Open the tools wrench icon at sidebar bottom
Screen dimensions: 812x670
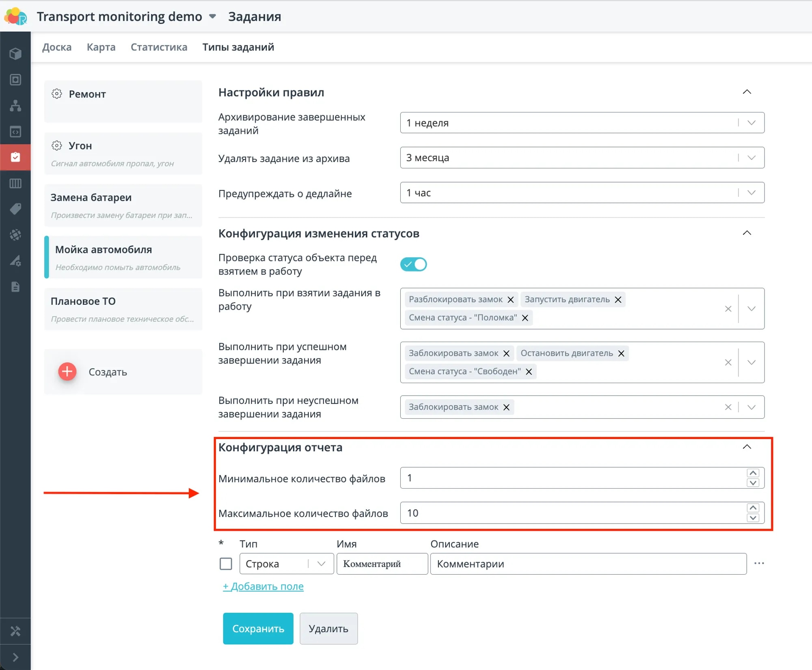pyautogui.click(x=15, y=631)
